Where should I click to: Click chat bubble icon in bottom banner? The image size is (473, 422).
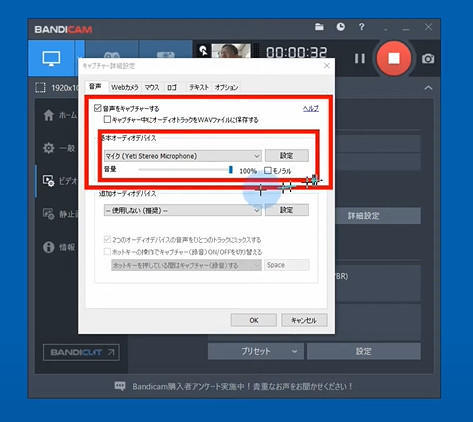[120, 386]
